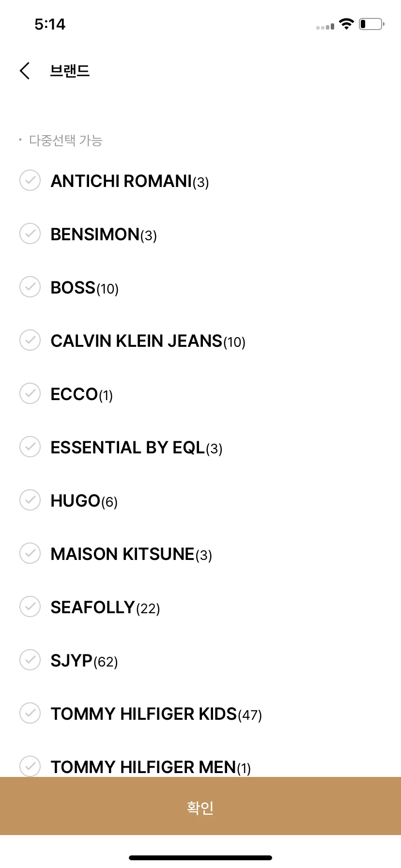Tap the BOSS(10) brand label

[x=85, y=288]
